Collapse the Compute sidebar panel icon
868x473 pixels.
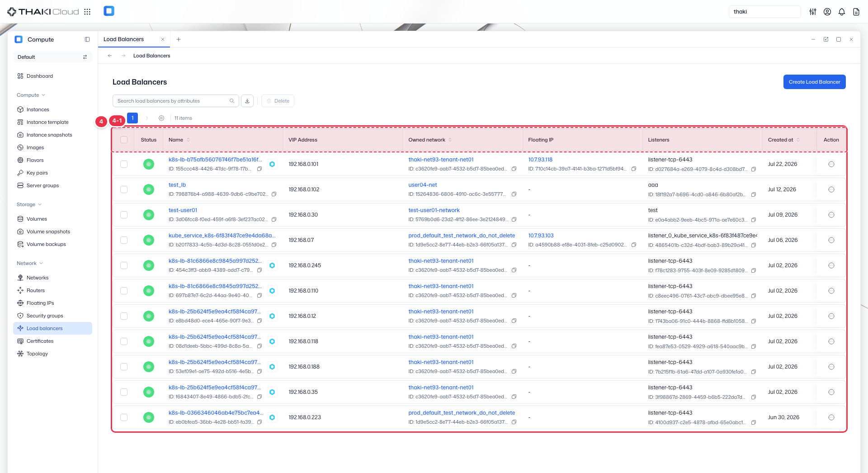pos(87,39)
